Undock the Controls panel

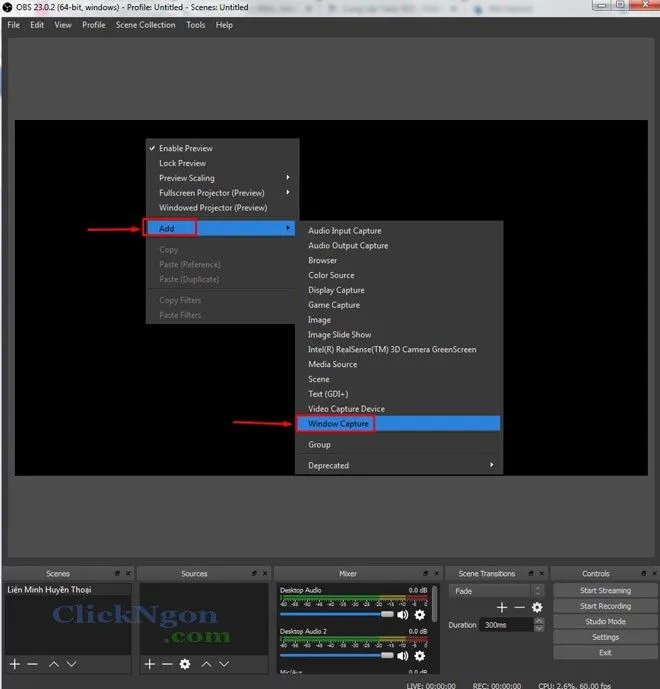click(644, 573)
